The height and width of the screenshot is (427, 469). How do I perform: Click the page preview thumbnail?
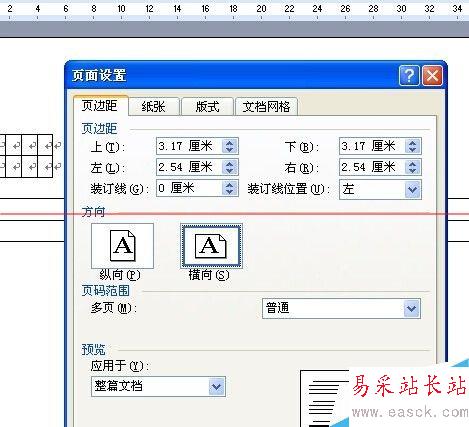coord(325,398)
